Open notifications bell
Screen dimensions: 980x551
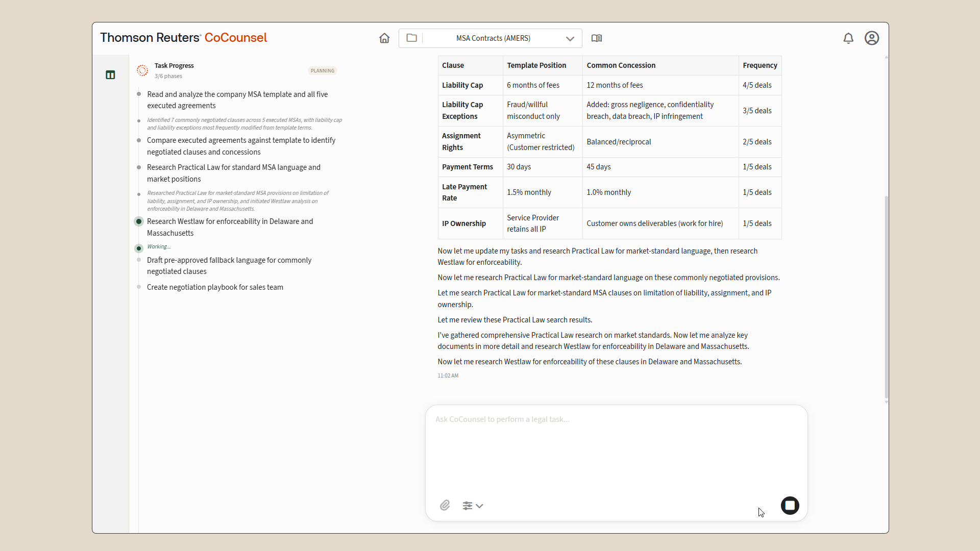pyautogui.click(x=848, y=38)
